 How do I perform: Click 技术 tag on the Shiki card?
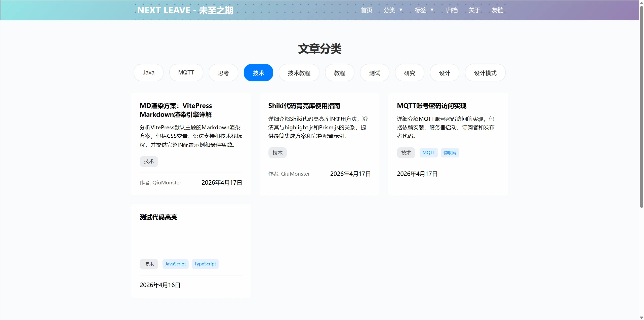[x=277, y=153]
